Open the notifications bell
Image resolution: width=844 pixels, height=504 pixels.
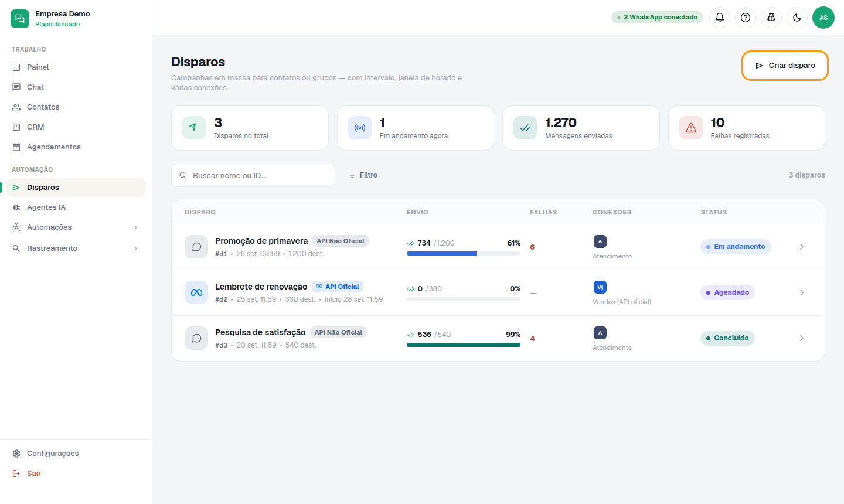[x=720, y=18]
